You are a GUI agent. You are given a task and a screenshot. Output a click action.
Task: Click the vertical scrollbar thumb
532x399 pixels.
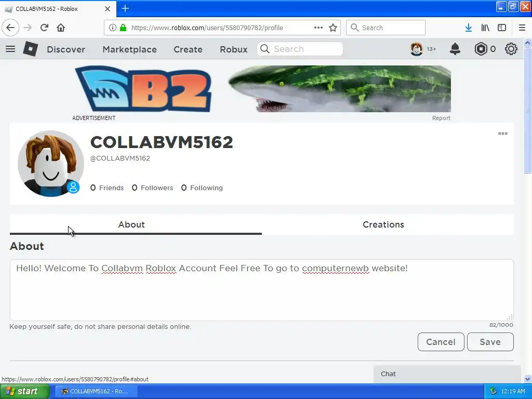[x=527, y=110]
